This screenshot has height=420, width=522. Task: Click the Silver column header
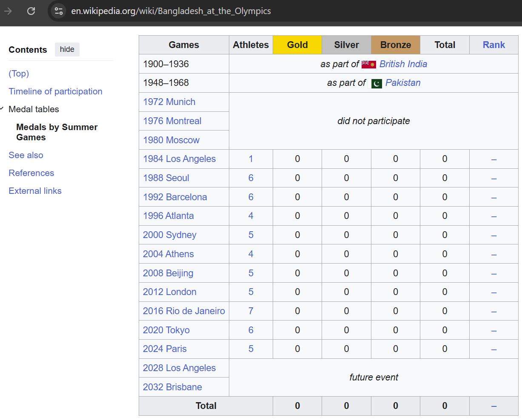(346, 45)
